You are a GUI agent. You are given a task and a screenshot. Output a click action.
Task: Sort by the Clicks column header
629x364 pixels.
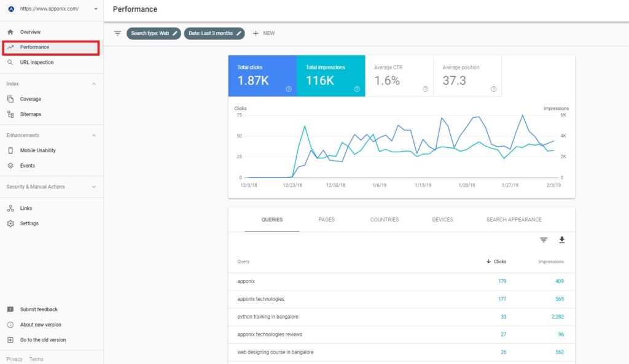(496, 261)
